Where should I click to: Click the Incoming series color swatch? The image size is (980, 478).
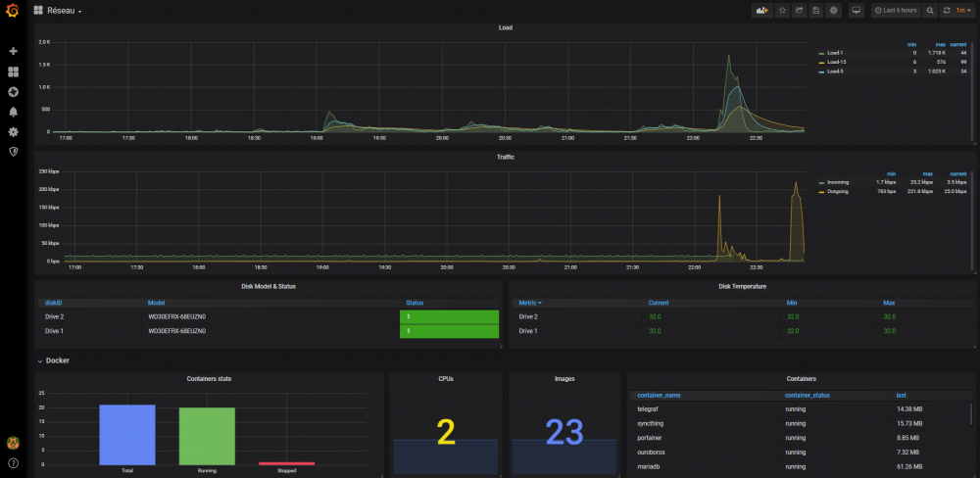[821, 183]
